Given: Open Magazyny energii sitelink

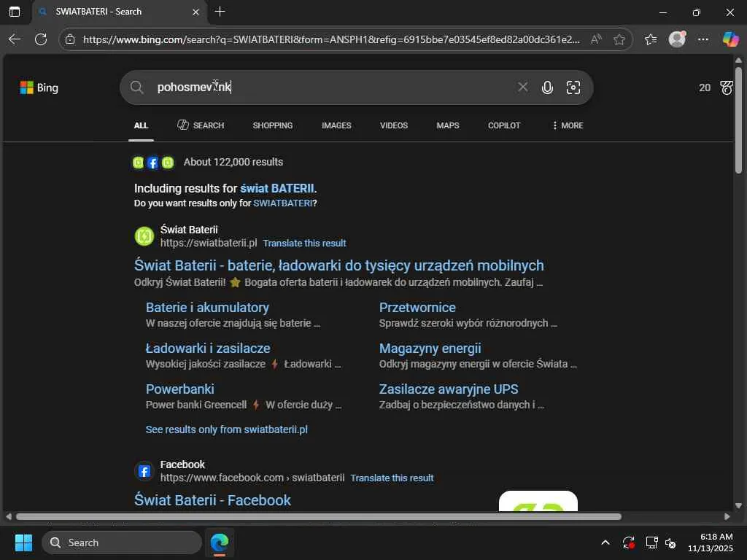Looking at the screenshot, I should tap(430, 349).
